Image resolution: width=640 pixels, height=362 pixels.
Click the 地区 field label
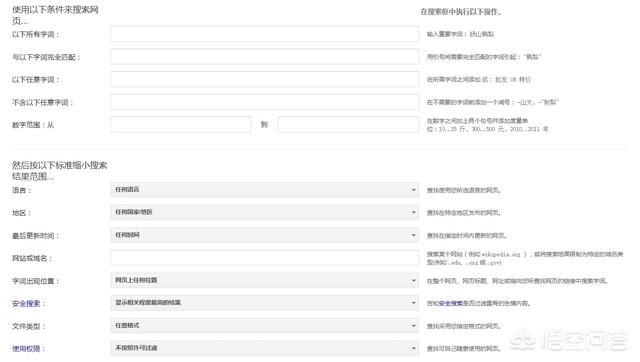click(21, 213)
